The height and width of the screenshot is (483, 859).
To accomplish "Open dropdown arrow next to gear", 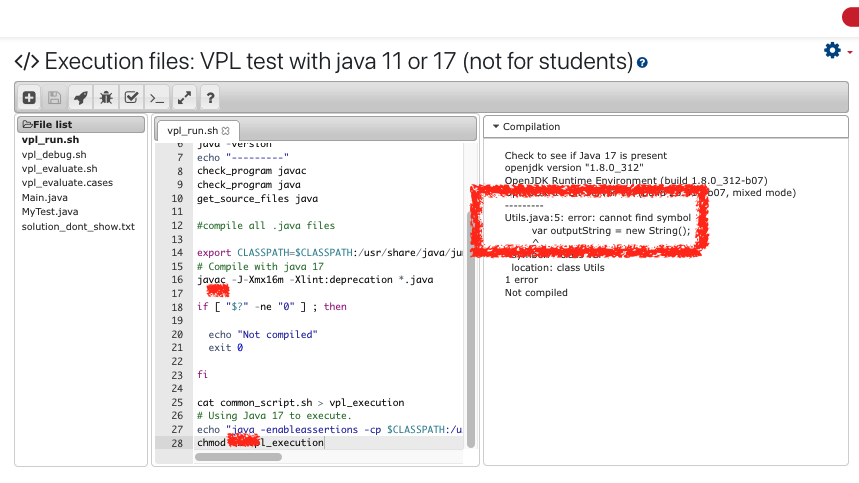I will [850, 52].
